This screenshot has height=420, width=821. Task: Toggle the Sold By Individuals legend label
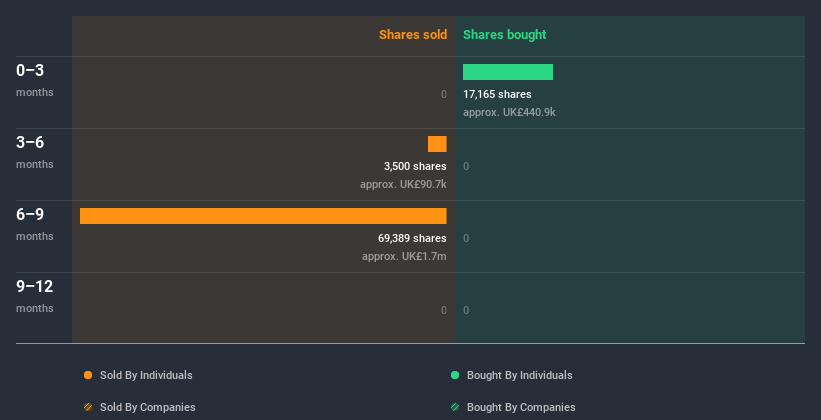tap(146, 375)
